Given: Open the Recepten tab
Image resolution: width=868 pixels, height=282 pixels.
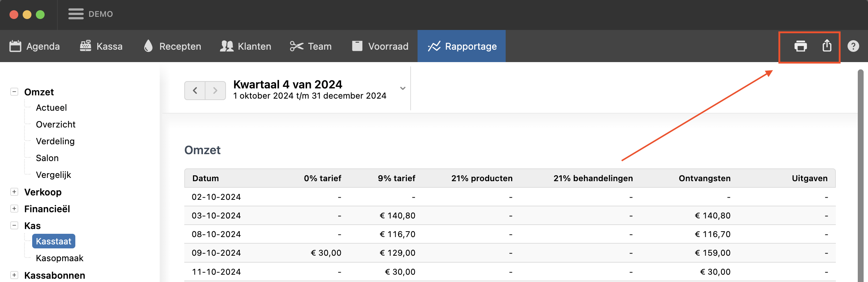Looking at the screenshot, I should (173, 46).
